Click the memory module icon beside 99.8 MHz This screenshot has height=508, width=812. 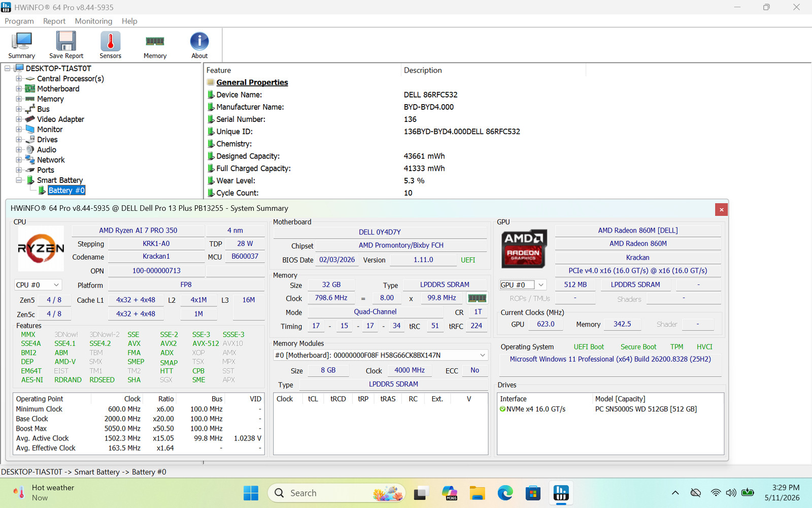[x=477, y=298]
